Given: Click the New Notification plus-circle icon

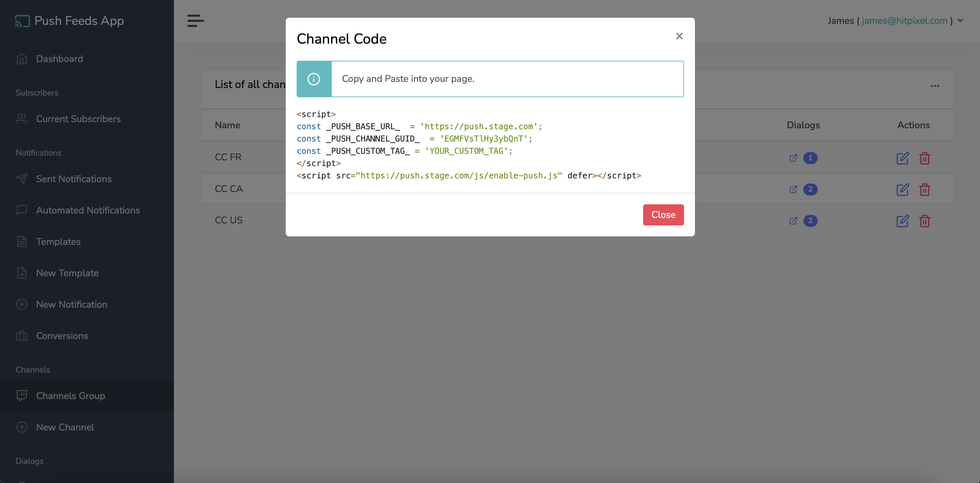Looking at the screenshot, I should 22,305.
